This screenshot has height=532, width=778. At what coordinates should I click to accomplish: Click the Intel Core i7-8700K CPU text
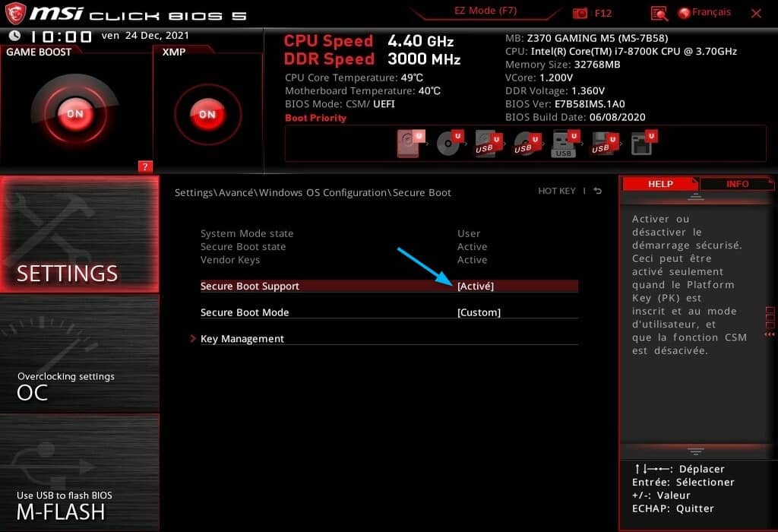(x=621, y=52)
